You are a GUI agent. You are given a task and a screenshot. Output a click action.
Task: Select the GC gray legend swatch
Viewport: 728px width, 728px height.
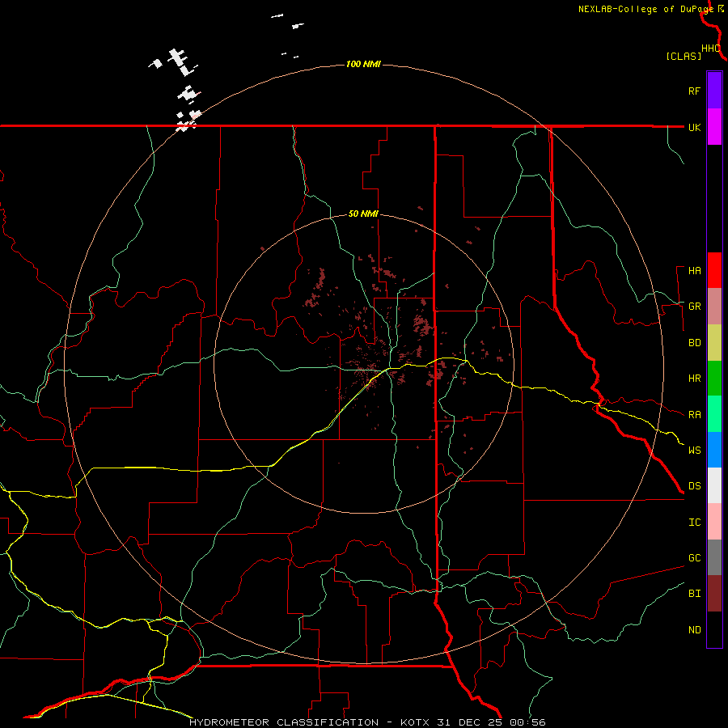tap(714, 557)
